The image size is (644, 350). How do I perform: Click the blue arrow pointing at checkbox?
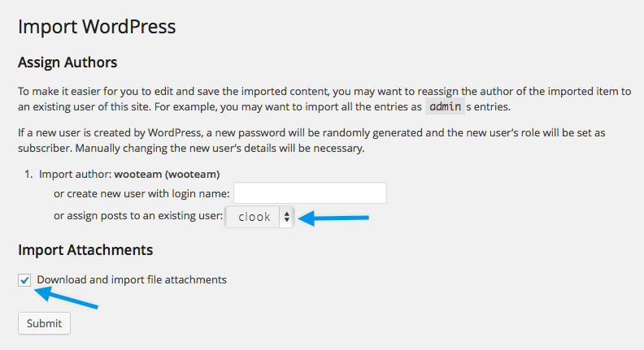(65, 296)
